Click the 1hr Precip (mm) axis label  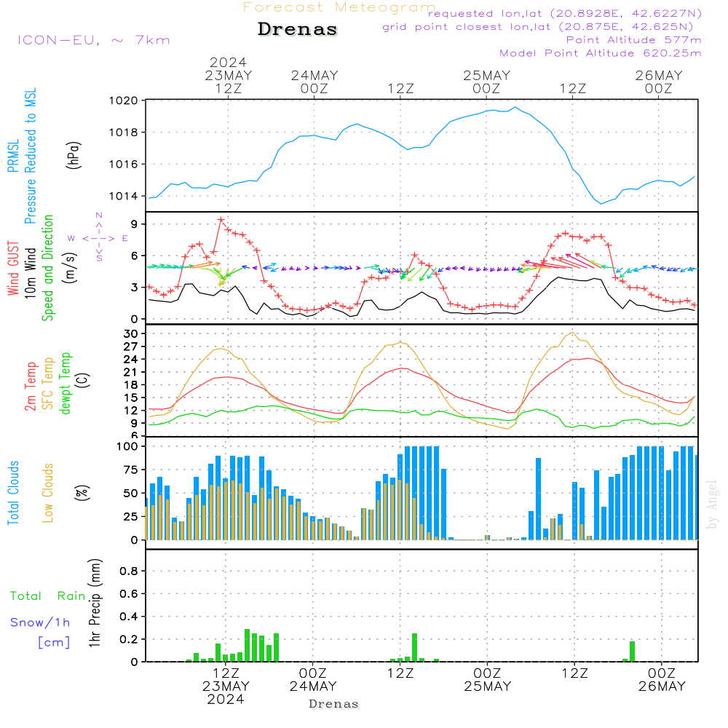click(95, 604)
